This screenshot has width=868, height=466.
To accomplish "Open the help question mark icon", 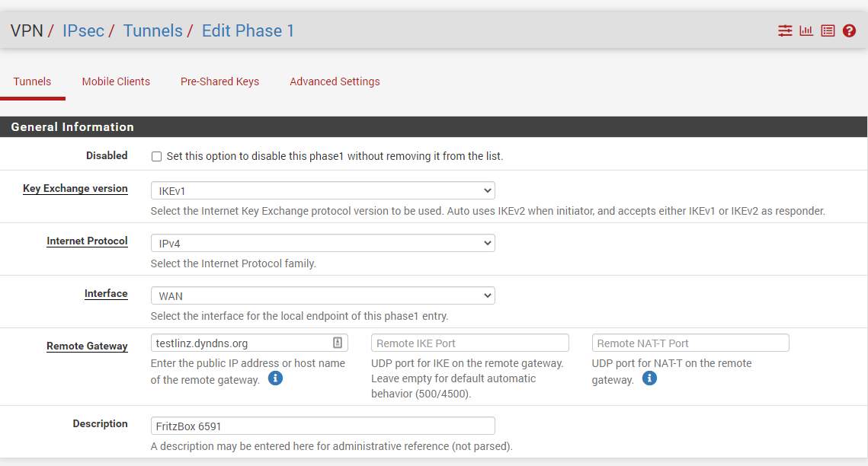I will 849,31.
